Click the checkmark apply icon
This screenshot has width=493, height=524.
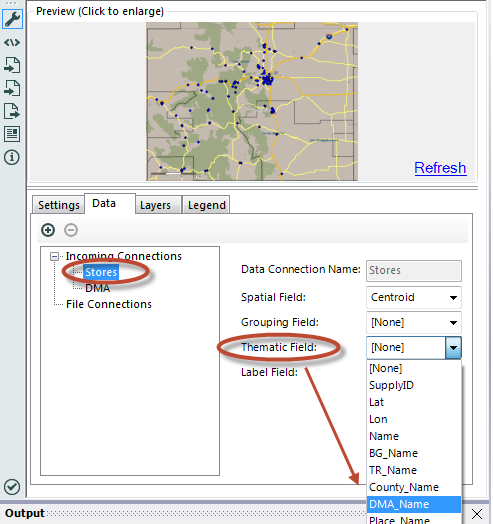pyautogui.click(x=12, y=487)
